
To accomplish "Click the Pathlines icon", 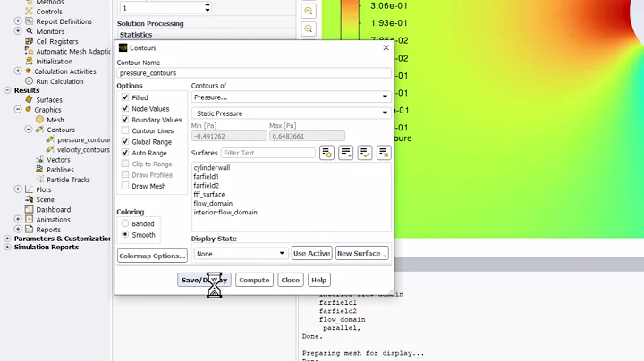I will (39, 169).
